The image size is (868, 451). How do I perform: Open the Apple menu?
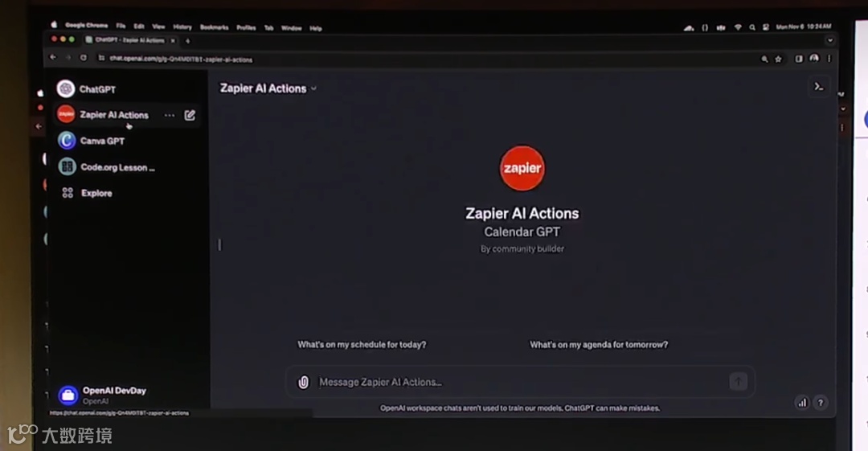click(x=54, y=25)
